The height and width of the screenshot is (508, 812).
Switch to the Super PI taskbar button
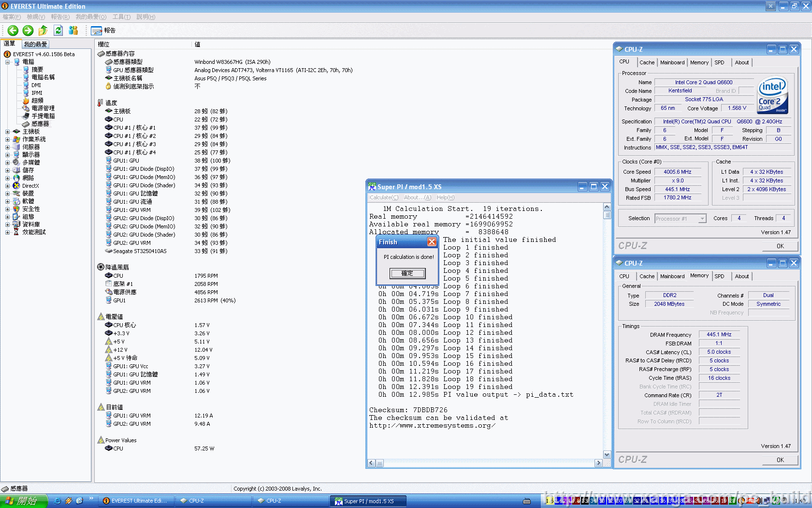tap(368, 501)
